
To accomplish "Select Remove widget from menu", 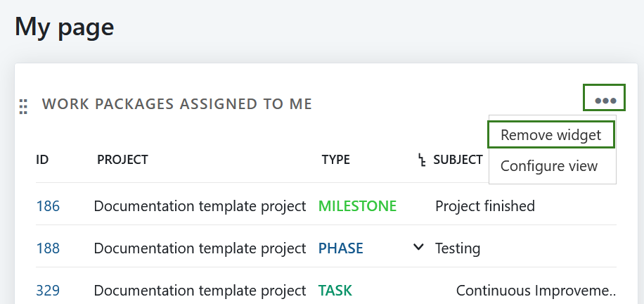I will 551,134.
